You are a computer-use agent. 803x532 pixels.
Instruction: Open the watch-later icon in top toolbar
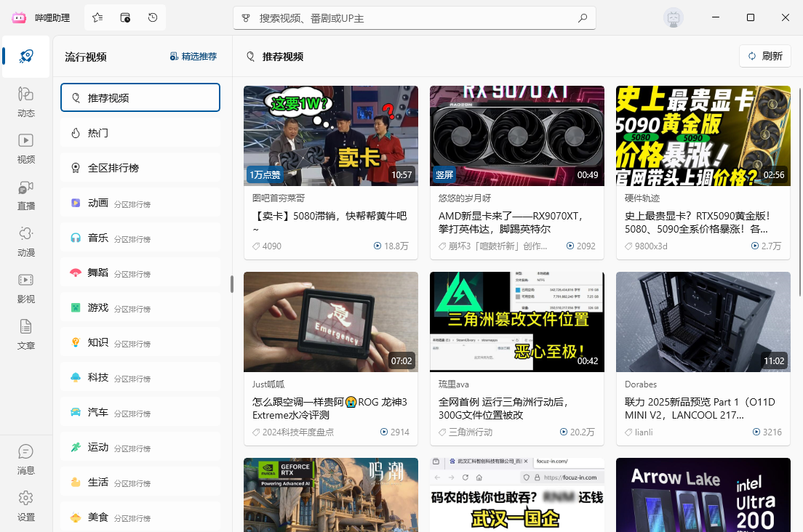[125, 18]
